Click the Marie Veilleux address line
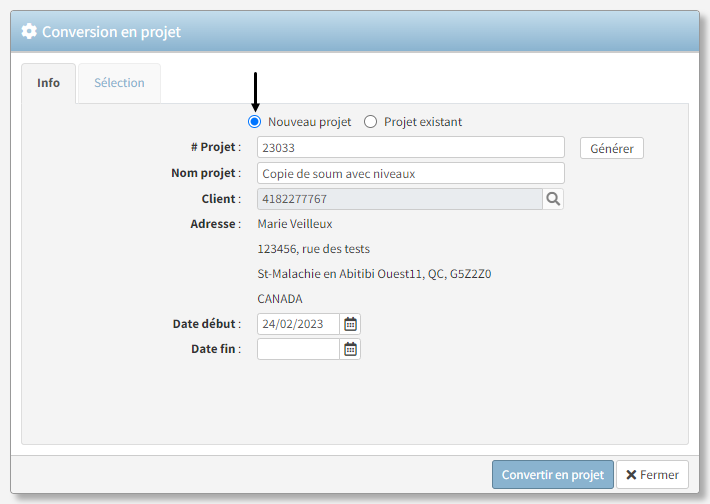 point(295,224)
